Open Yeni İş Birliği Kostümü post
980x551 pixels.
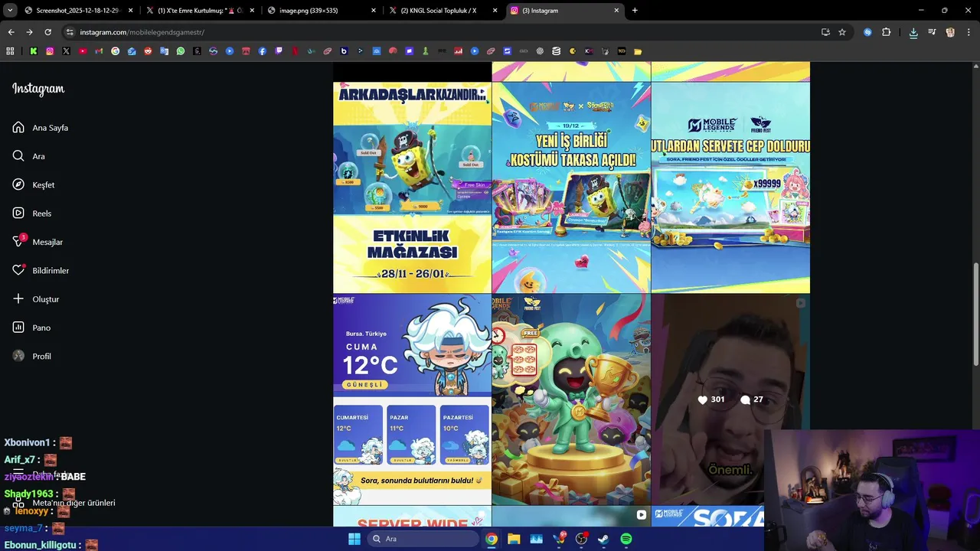pos(571,187)
